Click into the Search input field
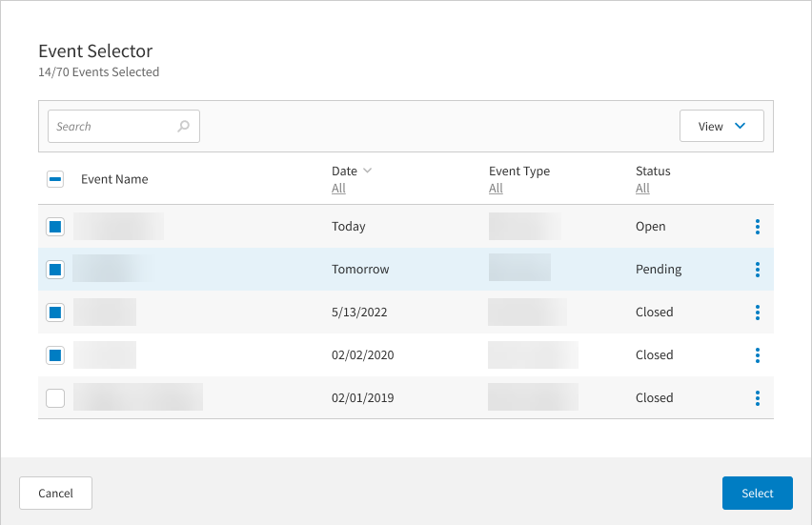Screen dimensions: 812x525 coord(112,126)
